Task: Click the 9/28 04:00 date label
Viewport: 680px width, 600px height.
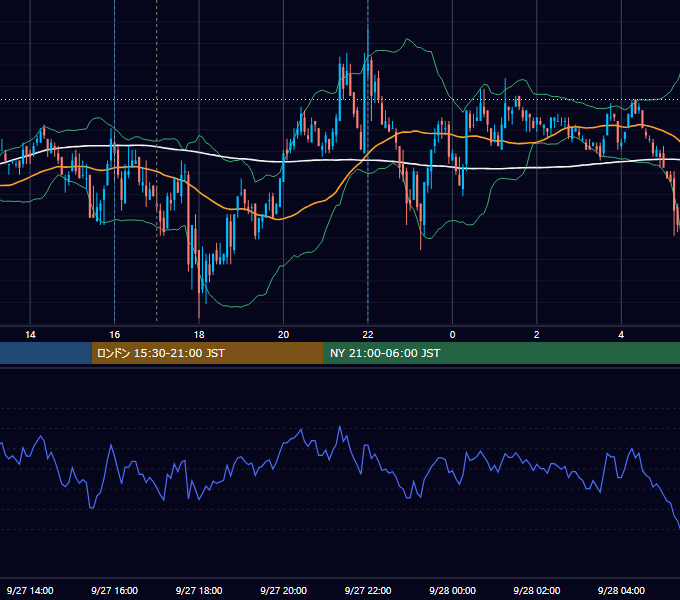Action: (621, 590)
